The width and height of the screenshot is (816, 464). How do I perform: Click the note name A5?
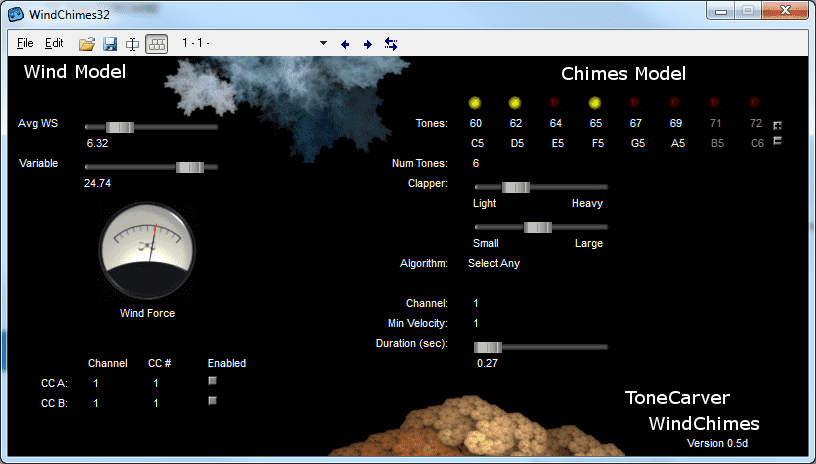click(678, 143)
